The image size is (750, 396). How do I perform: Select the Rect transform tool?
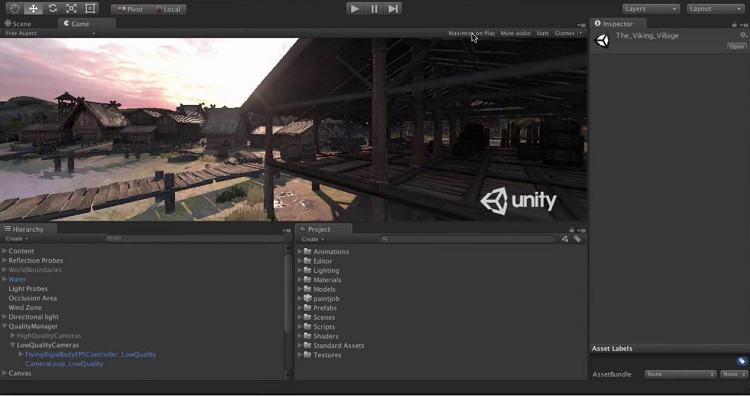click(89, 9)
